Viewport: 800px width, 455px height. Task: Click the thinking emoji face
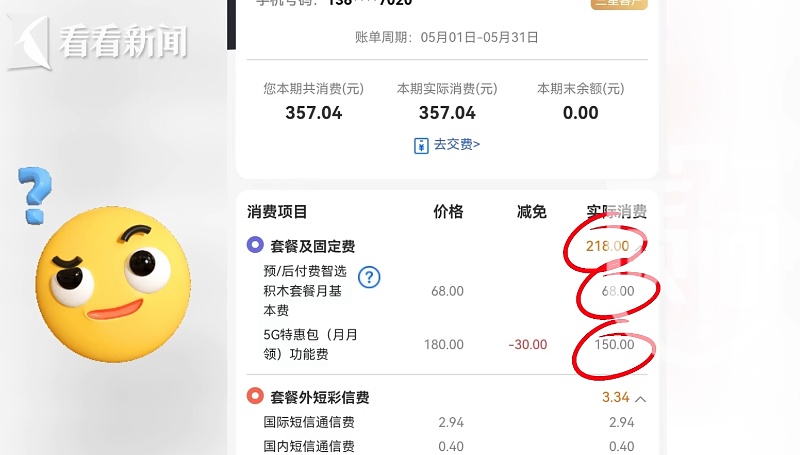[x=113, y=285]
